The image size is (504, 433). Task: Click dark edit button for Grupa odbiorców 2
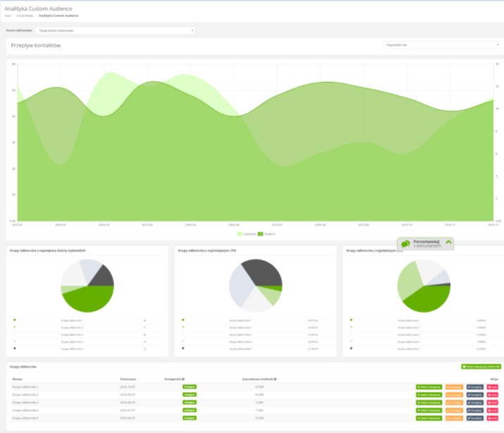475,395
